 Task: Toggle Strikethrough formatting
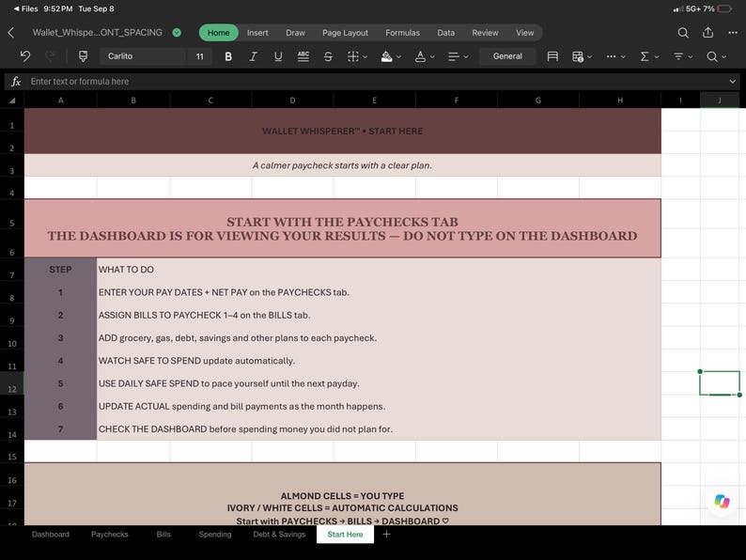coord(328,56)
